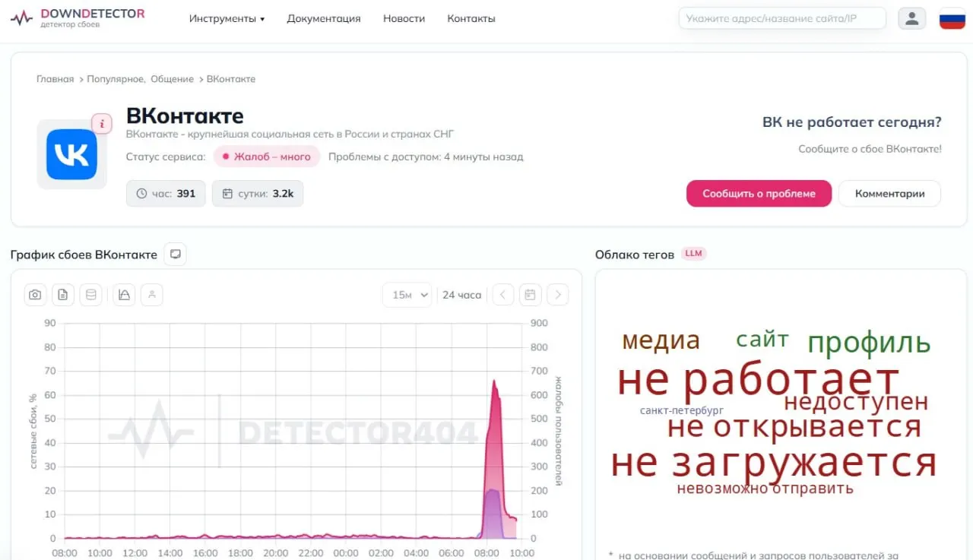Click the LLM badge next to Облако тегов
Screen dimensions: 973x560
693,254
